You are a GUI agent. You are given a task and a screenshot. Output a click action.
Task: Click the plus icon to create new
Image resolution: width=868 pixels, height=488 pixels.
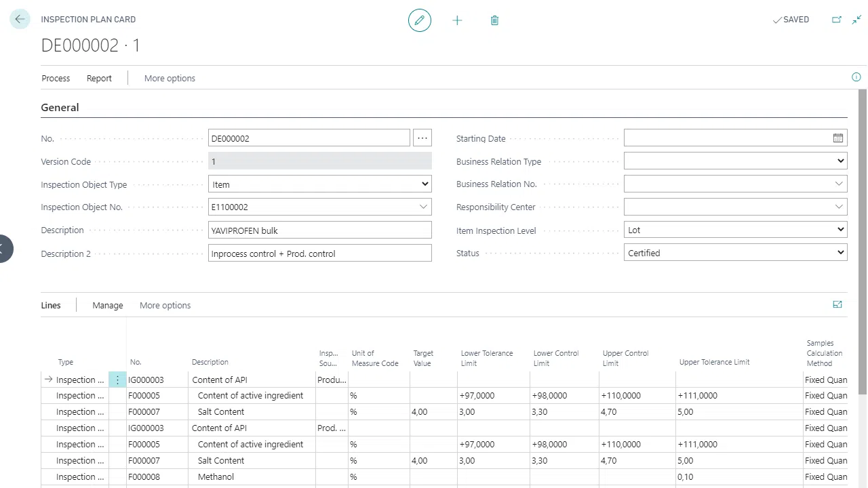point(457,20)
